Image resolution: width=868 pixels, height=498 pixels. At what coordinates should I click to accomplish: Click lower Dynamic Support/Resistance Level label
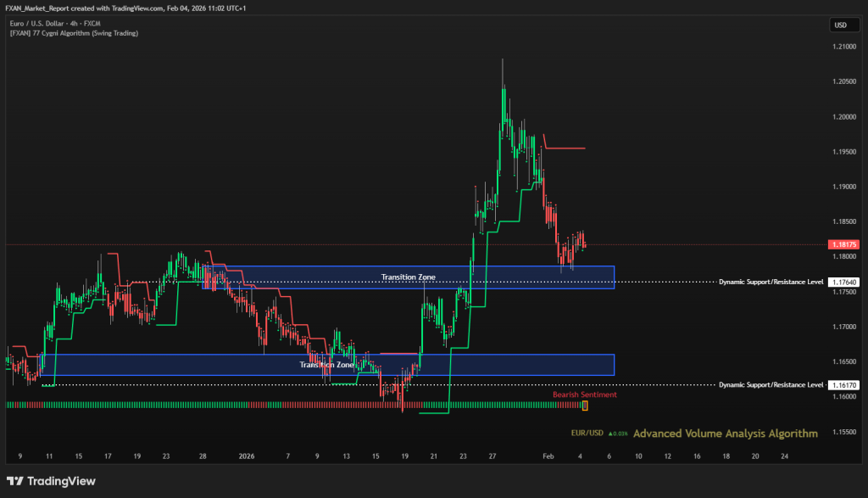tap(771, 384)
